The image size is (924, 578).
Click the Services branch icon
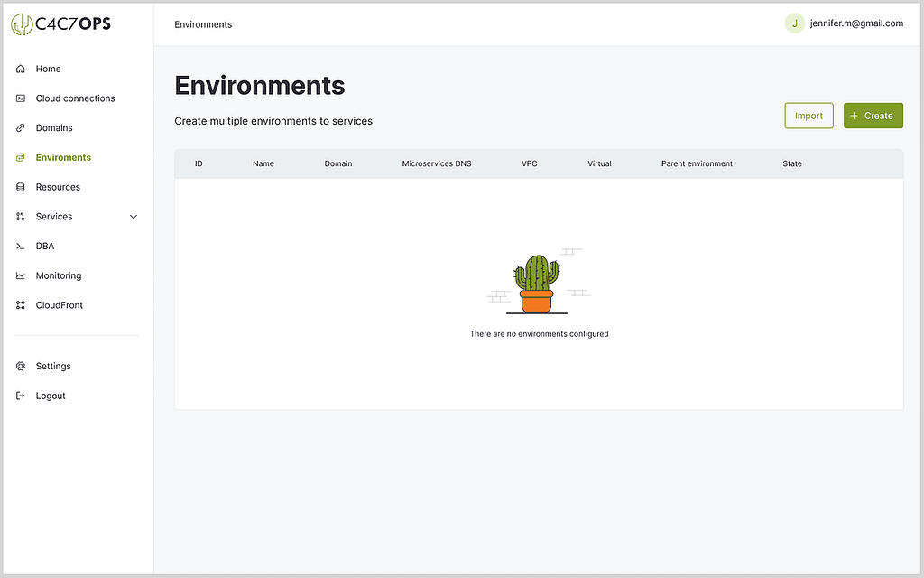pos(21,217)
